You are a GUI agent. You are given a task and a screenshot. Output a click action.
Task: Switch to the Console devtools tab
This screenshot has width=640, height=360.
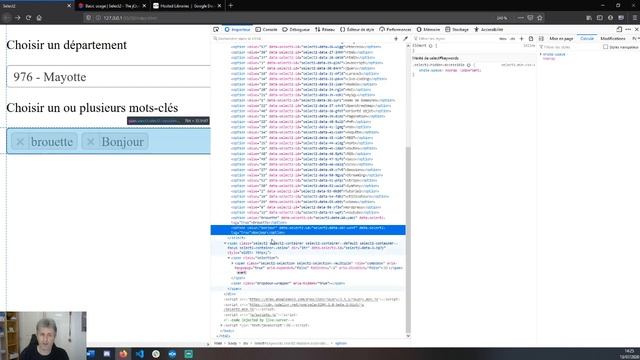[267, 29]
